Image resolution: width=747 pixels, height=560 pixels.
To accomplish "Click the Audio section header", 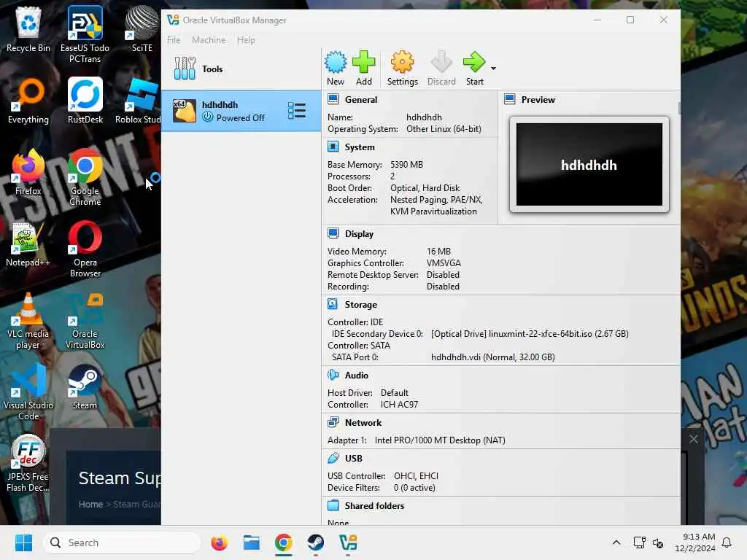I will click(x=356, y=376).
